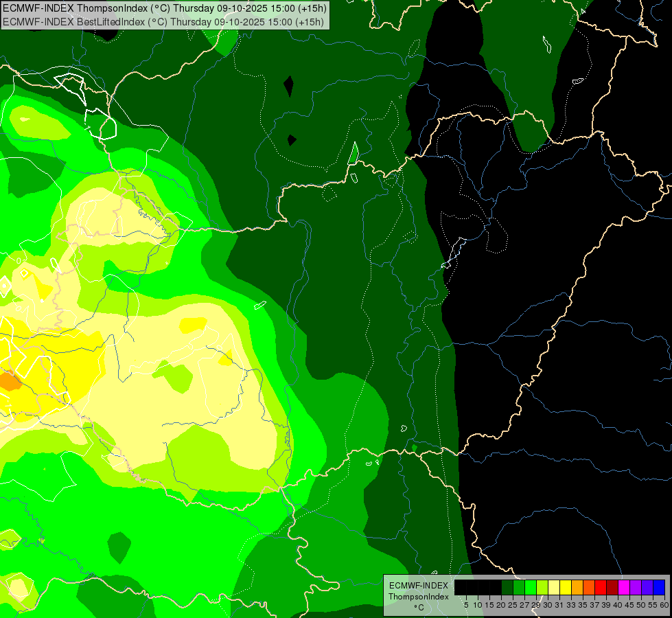The image size is (672, 618).
Task: Click the bright green 27–29 legend swatch
Action: pos(531,587)
